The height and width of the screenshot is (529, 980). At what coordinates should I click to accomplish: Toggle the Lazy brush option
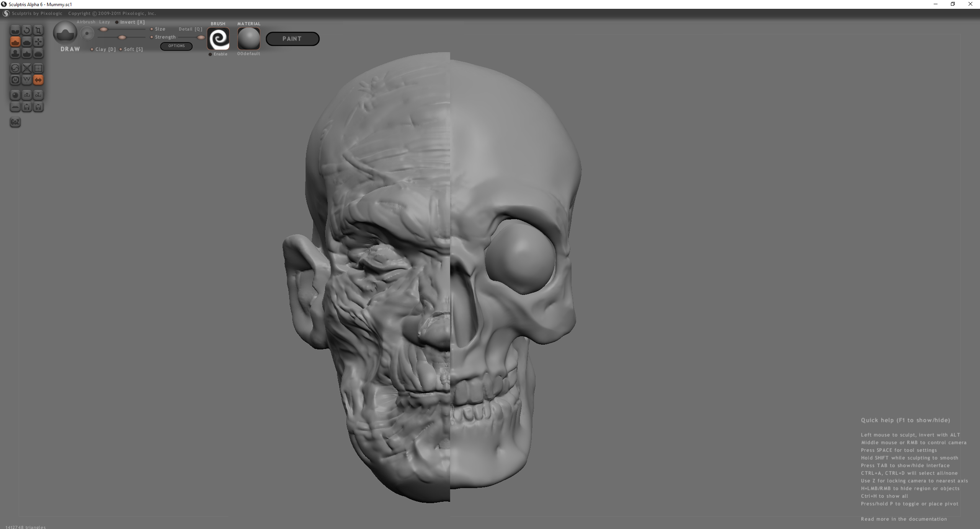[x=105, y=22]
